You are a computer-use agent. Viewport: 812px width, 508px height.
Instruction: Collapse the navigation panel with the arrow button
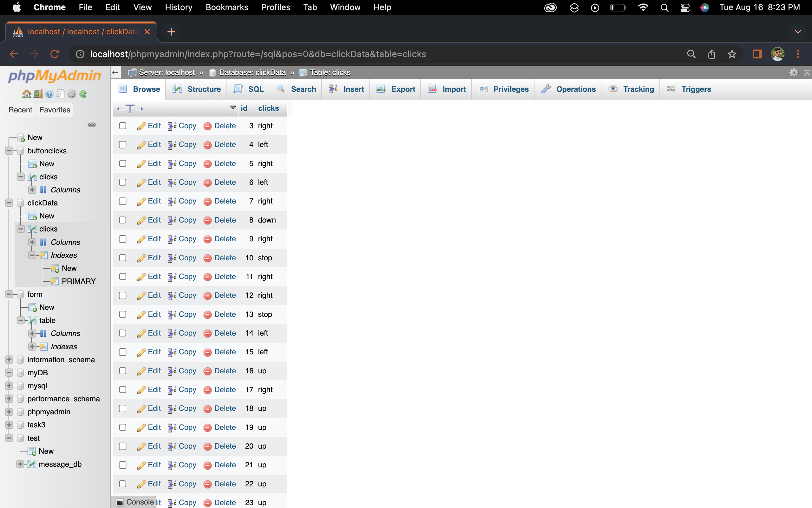click(x=115, y=73)
